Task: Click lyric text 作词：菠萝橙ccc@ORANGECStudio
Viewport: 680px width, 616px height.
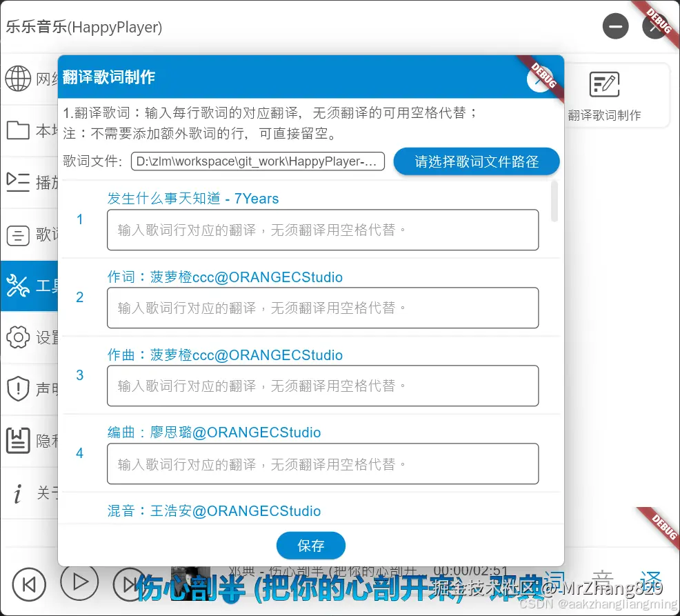Action: 225,277
